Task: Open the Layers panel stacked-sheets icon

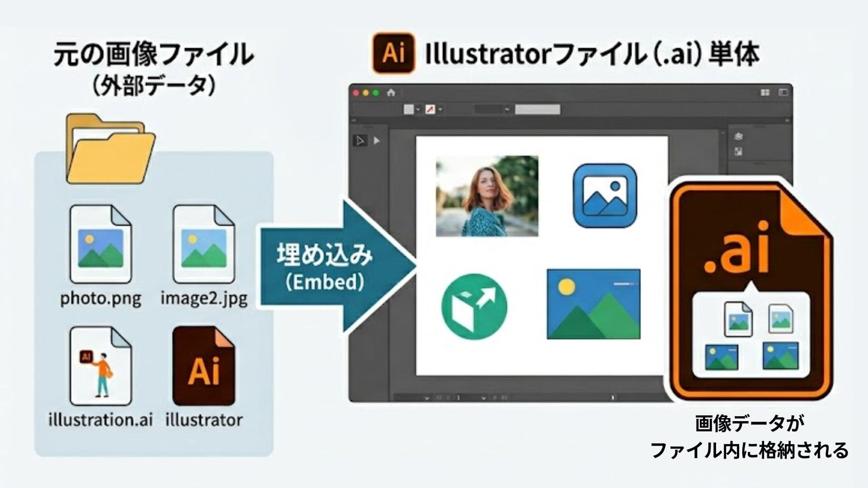Action: [x=739, y=136]
